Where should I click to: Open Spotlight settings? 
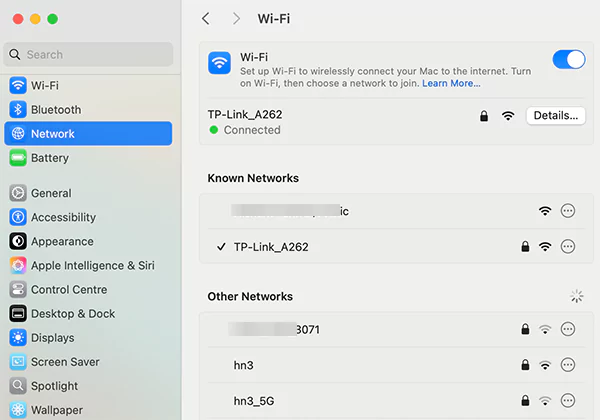coord(88,386)
